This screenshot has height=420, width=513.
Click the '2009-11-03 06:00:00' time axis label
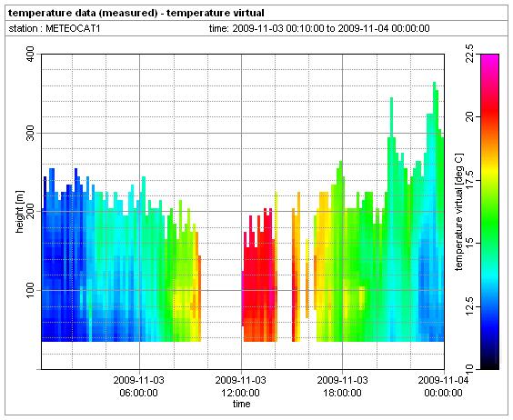139,386
